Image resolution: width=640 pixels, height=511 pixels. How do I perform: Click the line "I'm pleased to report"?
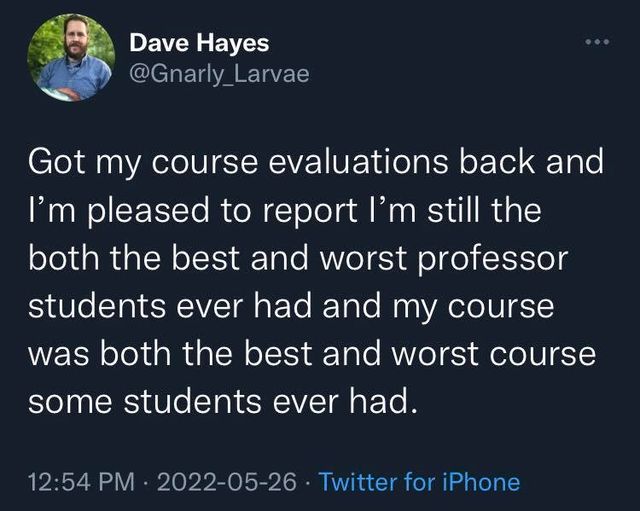point(284,210)
